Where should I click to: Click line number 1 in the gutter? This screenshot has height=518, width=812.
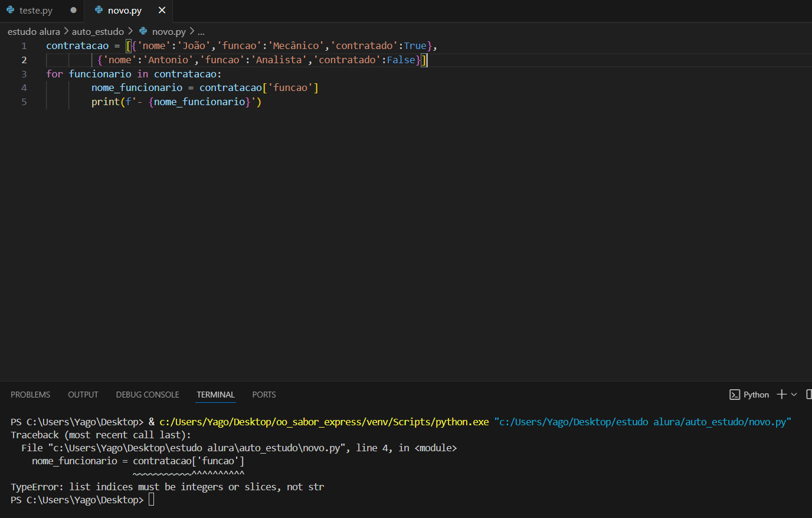24,45
